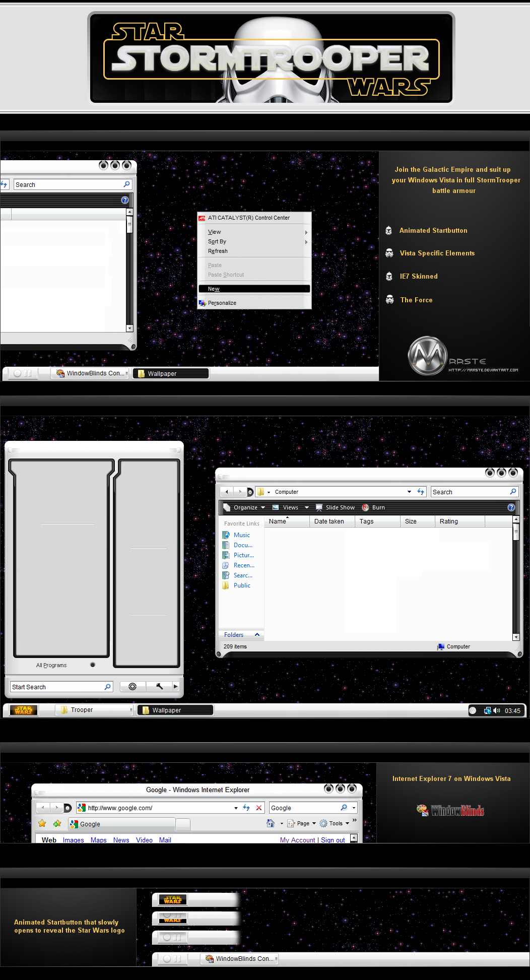Click the IE Refresh arrows icon
This screenshot has height=980, width=530.
246,808
